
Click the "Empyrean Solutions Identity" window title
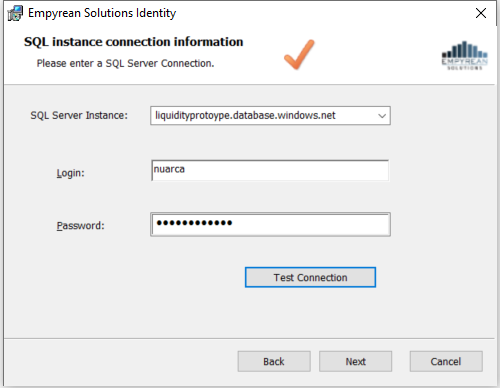[x=102, y=13]
